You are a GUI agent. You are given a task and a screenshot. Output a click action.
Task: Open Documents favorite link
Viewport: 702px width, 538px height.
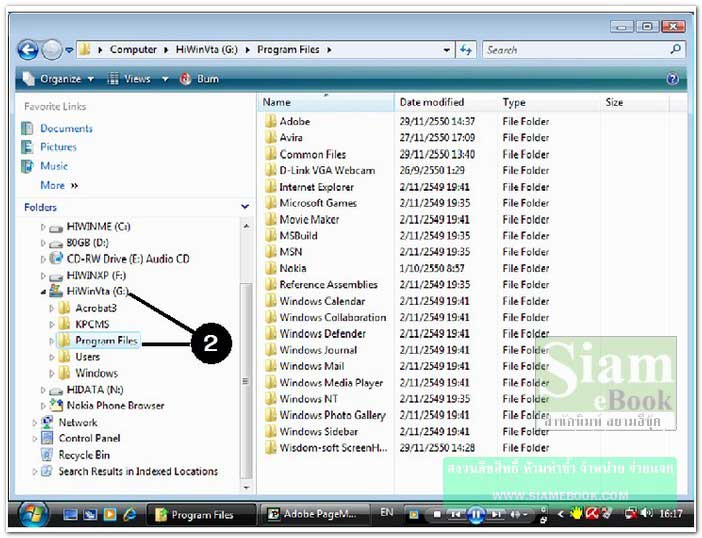tap(66, 128)
